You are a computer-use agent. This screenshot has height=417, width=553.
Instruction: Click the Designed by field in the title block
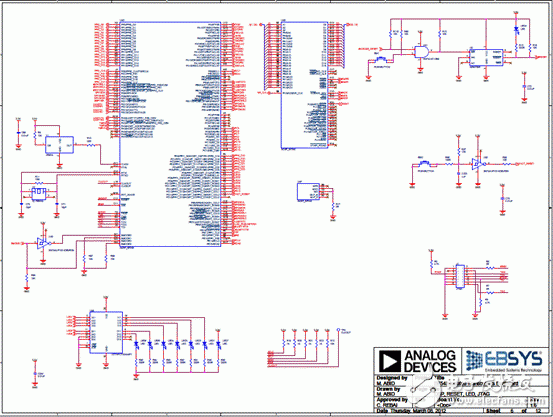click(x=392, y=380)
